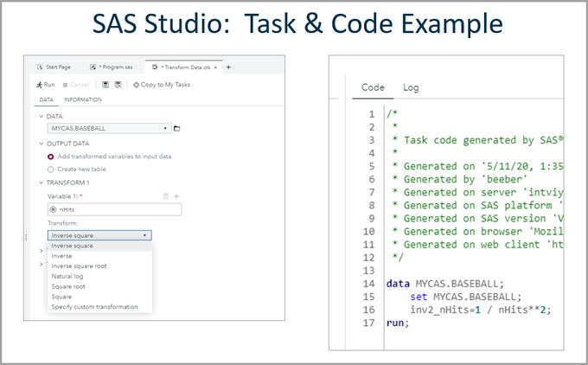The height and width of the screenshot is (365, 588).
Task: Close the Transform Data.ctk tab
Action: (215, 67)
